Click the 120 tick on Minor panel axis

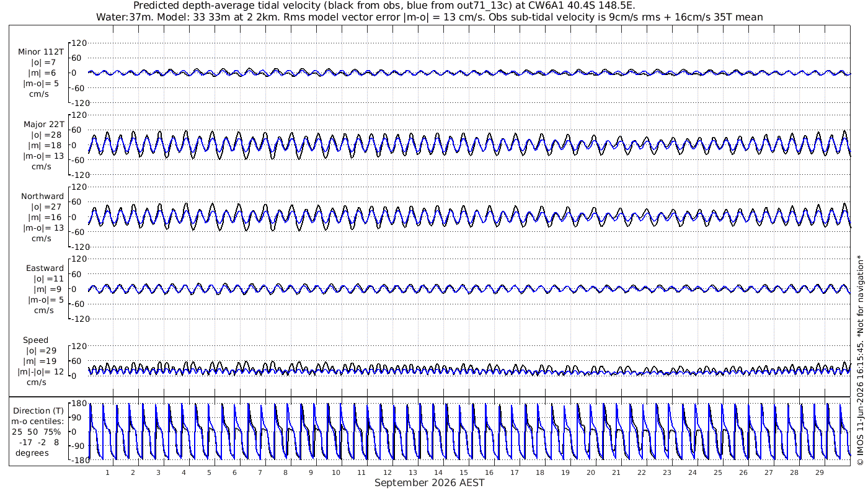[x=78, y=43]
